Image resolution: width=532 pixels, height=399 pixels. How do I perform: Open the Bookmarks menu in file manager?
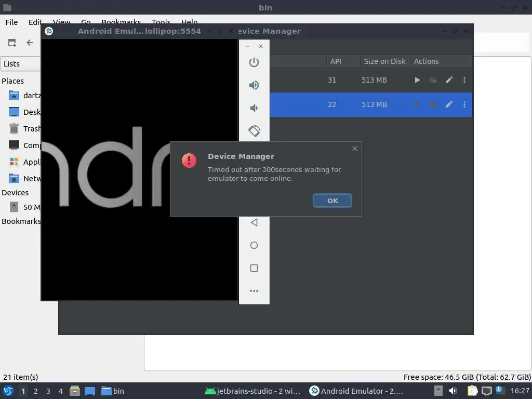tap(121, 22)
